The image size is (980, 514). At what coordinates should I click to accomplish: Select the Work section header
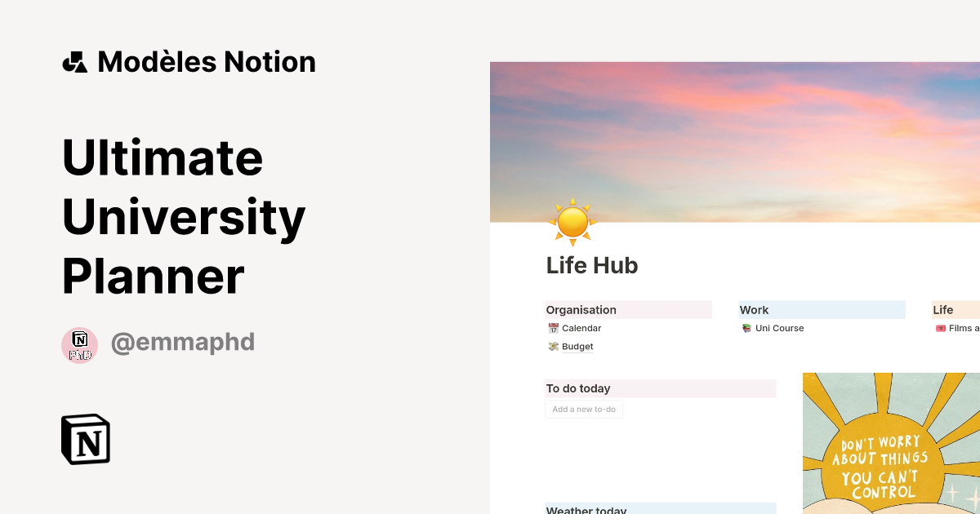pyautogui.click(x=754, y=310)
